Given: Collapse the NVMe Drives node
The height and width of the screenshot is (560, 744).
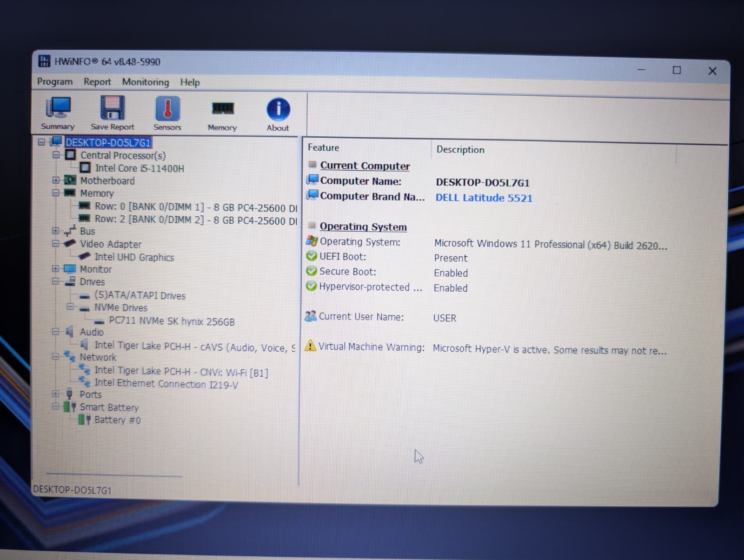Looking at the screenshot, I should click(70, 307).
